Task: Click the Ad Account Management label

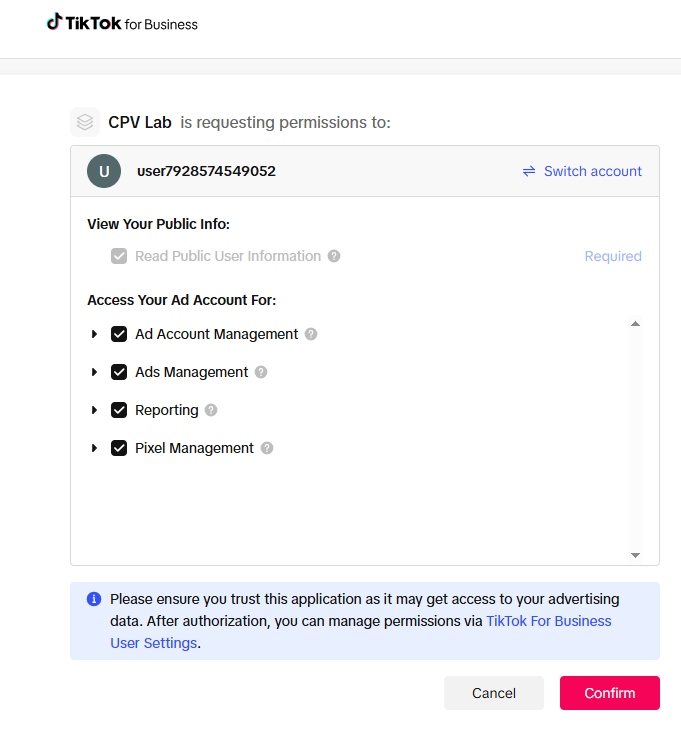Action: click(216, 334)
